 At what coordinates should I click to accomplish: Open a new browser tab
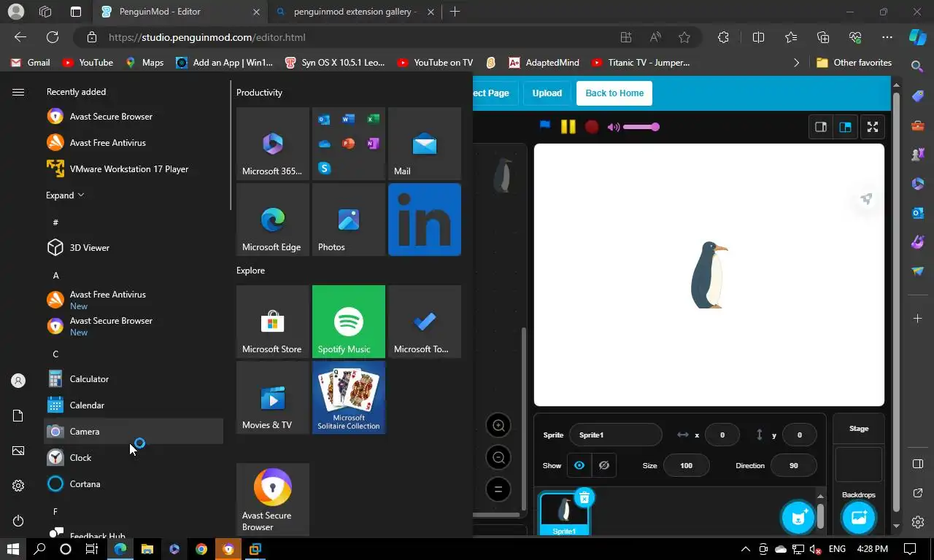point(455,12)
